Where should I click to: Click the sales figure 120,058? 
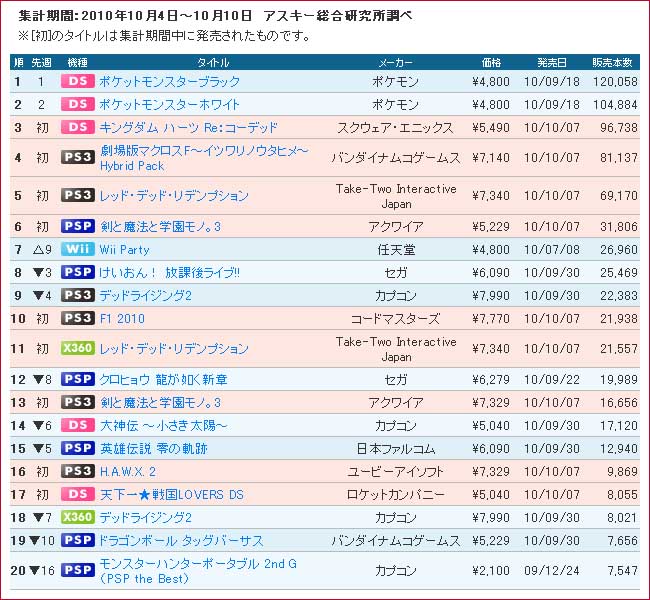tap(615, 81)
